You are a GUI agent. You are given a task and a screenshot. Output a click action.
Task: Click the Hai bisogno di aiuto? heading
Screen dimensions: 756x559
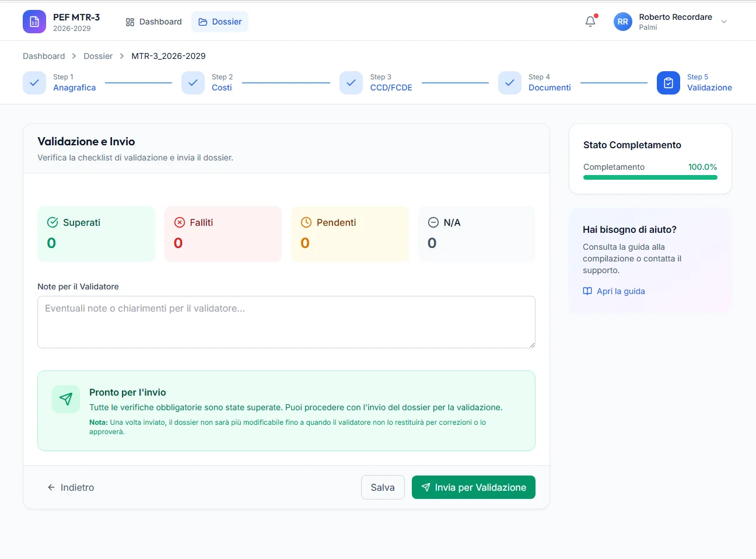click(629, 229)
